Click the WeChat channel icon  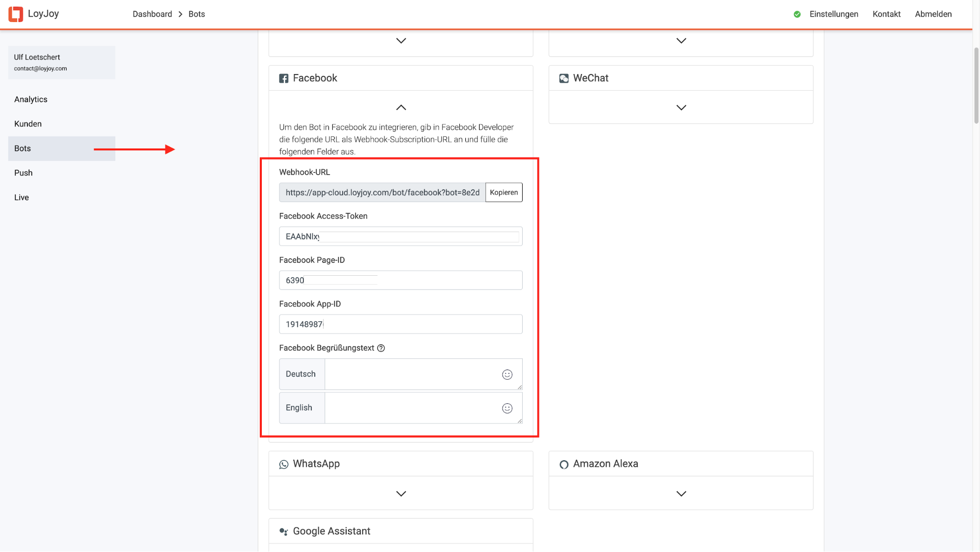(x=564, y=79)
